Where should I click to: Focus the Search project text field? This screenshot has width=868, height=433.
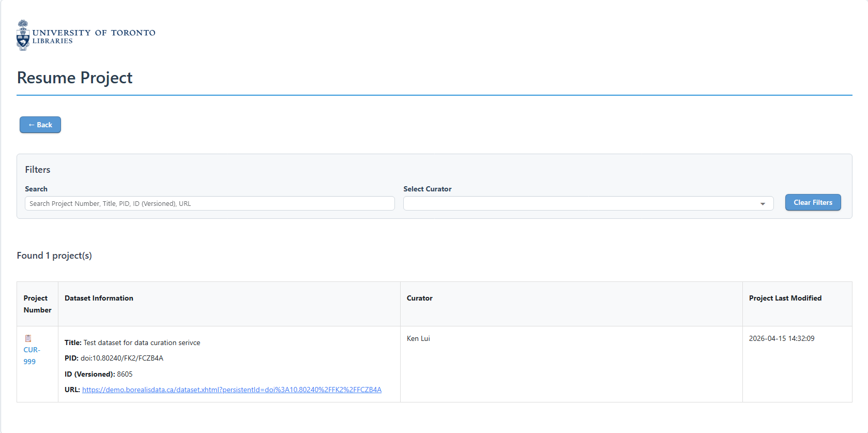(209, 203)
